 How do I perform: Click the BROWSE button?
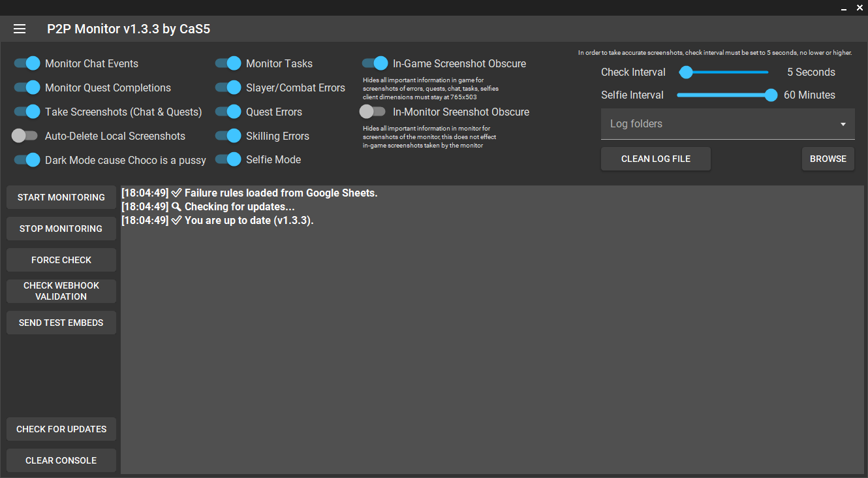(828, 159)
